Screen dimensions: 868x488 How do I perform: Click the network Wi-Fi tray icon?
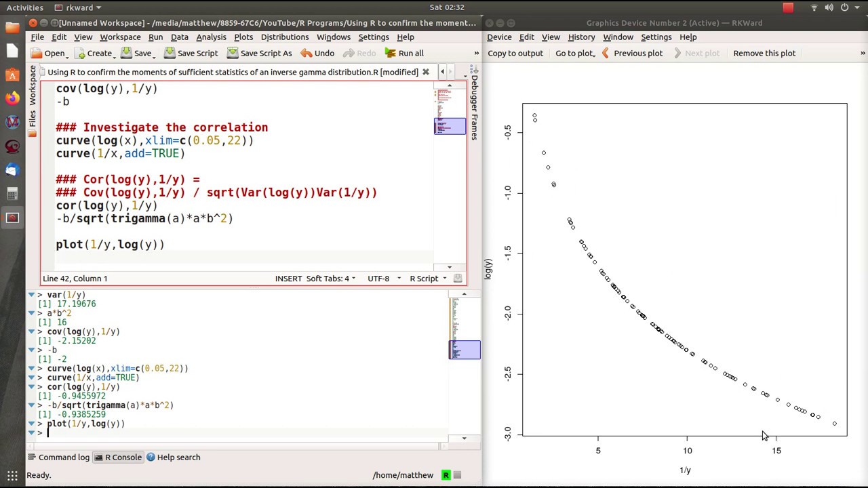814,7
